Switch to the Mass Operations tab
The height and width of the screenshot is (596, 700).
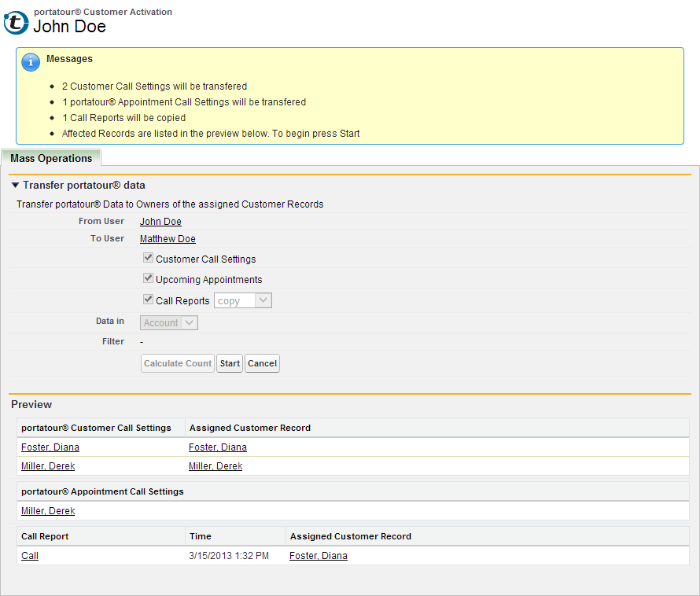[51, 158]
